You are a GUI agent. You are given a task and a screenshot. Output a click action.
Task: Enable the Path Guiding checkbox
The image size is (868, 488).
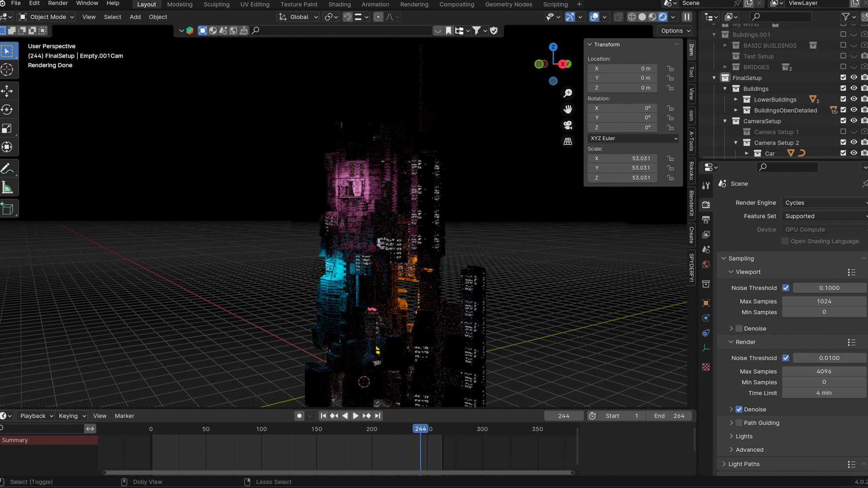point(739,423)
